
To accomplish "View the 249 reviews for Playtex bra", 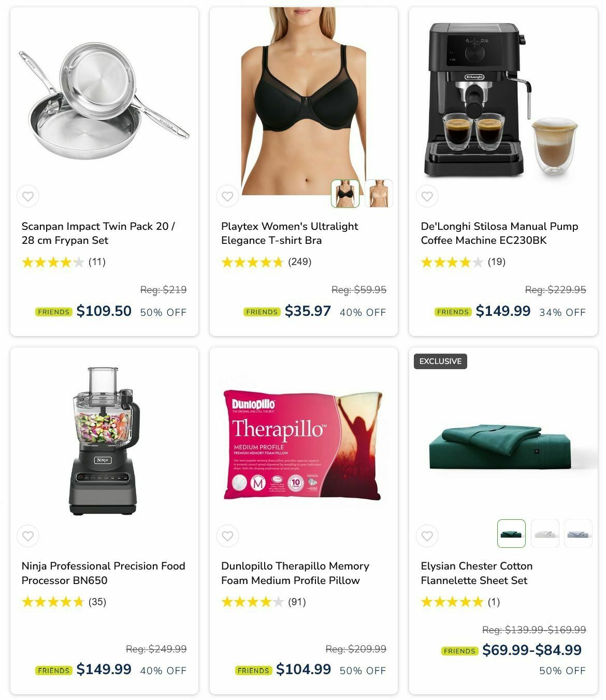I will [299, 261].
